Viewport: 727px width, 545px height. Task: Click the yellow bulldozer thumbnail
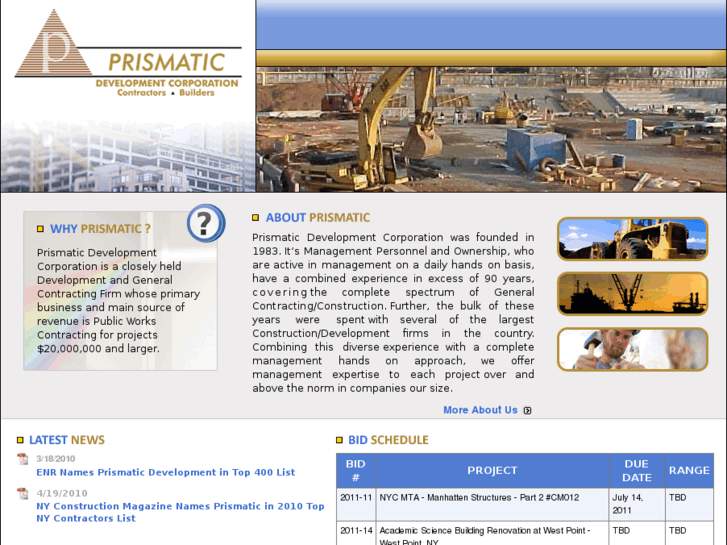[x=632, y=239]
